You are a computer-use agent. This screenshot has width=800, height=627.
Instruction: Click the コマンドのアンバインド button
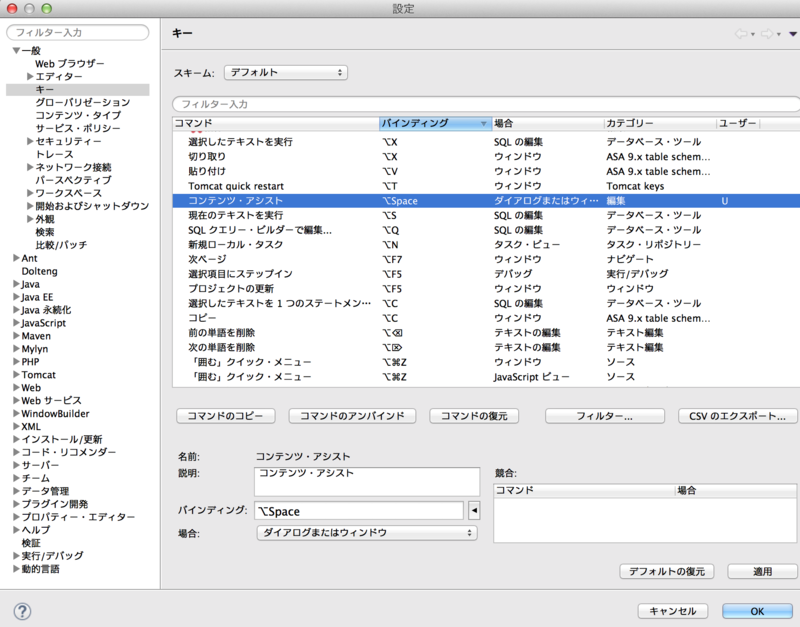pos(351,416)
